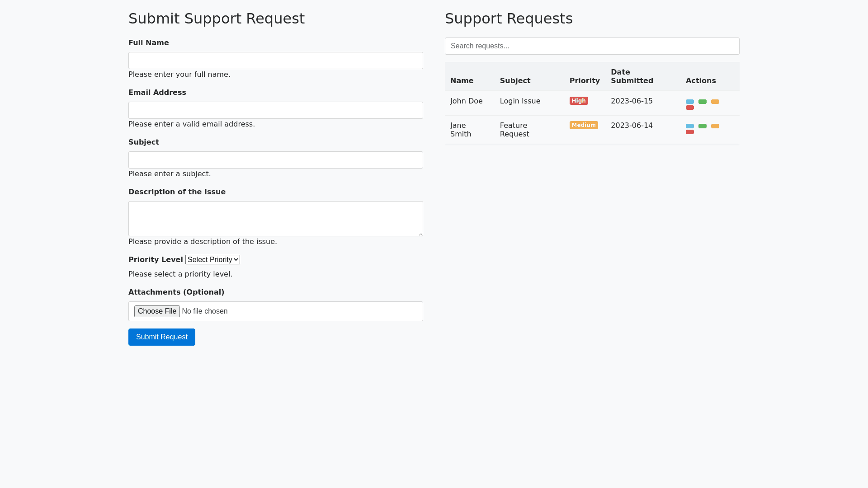This screenshot has height=488, width=868.
Task: Click orange action button for John Doe
Action: [x=715, y=102]
